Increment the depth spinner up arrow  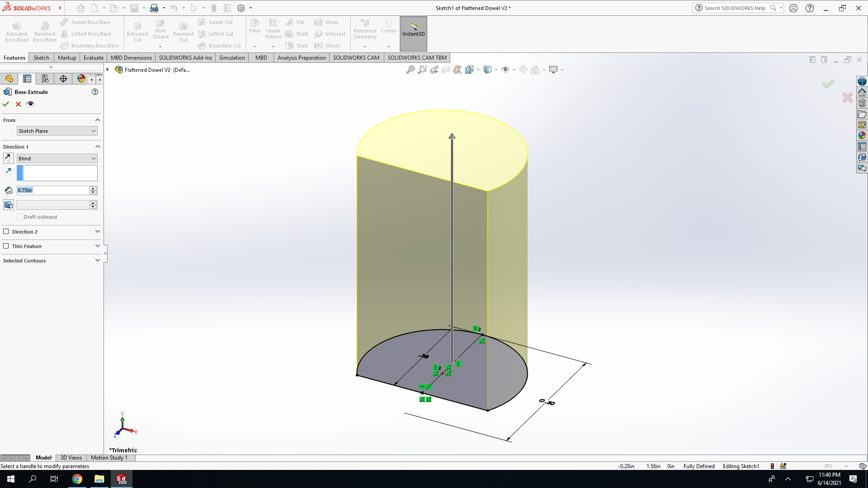pyautogui.click(x=93, y=188)
